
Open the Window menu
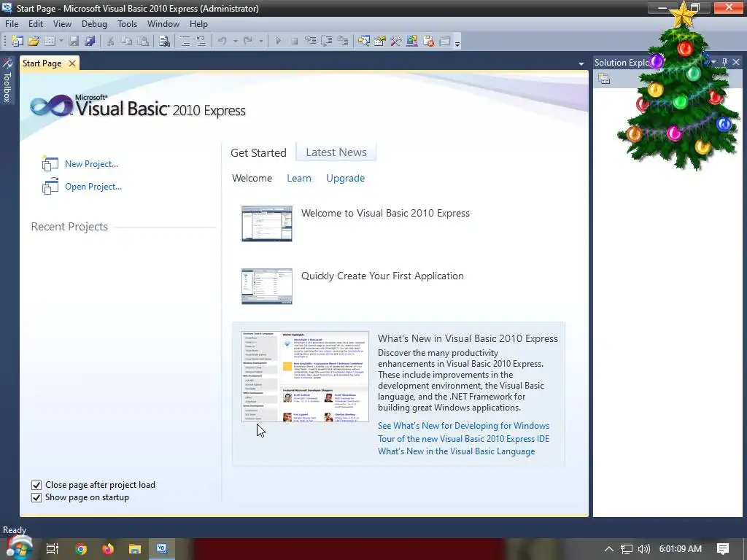[x=163, y=24]
